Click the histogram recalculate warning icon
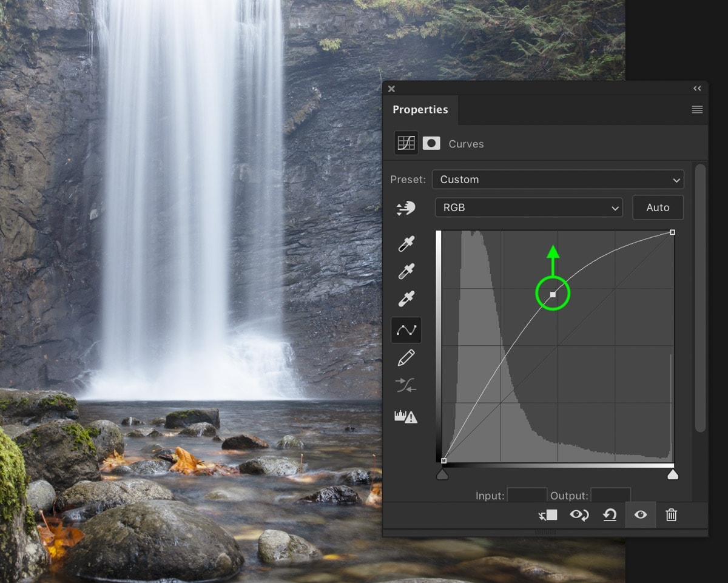The width and height of the screenshot is (728, 583). [406, 417]
